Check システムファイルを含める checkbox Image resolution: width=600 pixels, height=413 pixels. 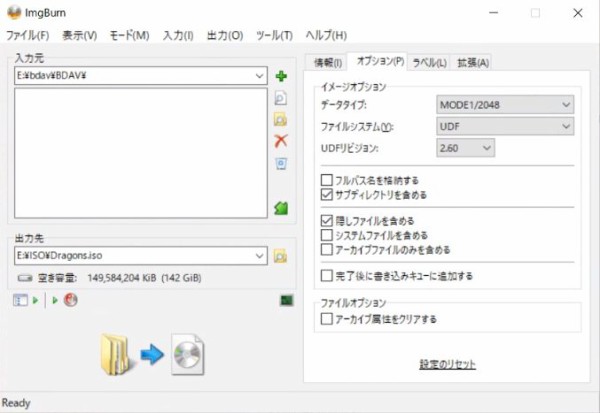[326, 235]
